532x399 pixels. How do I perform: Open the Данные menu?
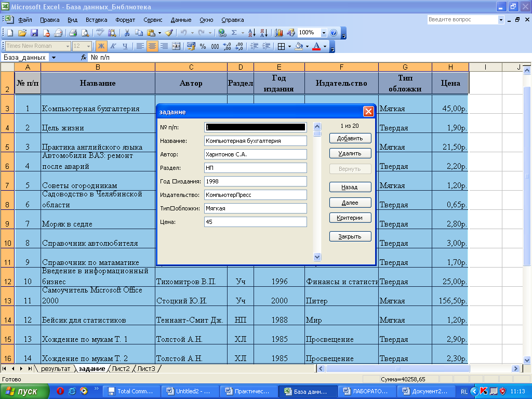point(181,20)
